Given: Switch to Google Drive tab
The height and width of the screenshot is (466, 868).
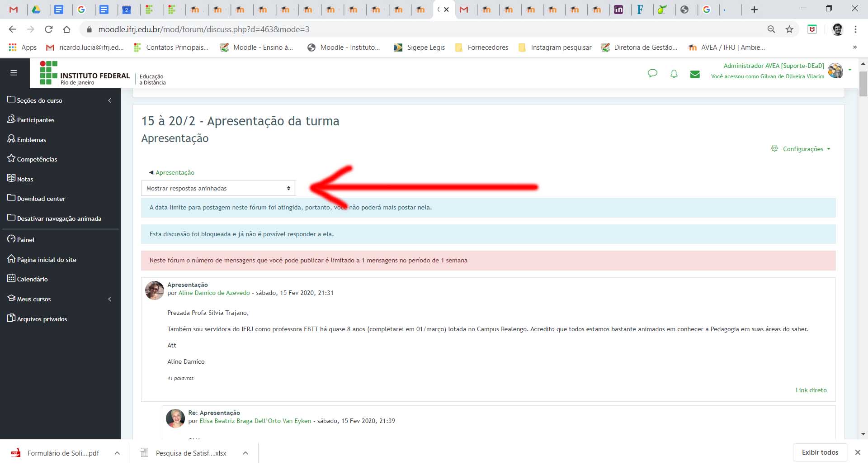Looking at the screenshot, I should pos(36,10).
